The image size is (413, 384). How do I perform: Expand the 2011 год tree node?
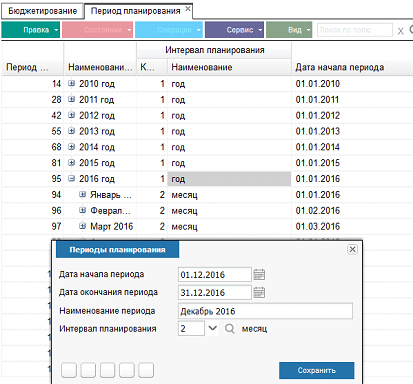point(71,99)
